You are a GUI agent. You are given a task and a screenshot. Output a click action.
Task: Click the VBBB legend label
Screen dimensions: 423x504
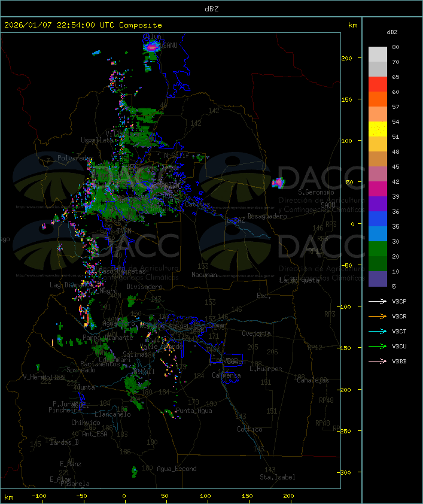click(x=399, y=362)
